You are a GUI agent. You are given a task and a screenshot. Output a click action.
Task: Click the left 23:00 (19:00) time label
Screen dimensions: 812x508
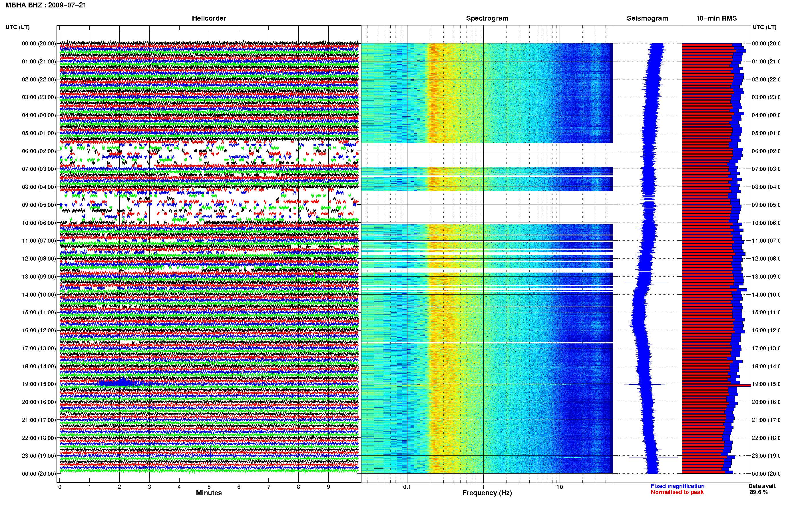click(39, 456)
